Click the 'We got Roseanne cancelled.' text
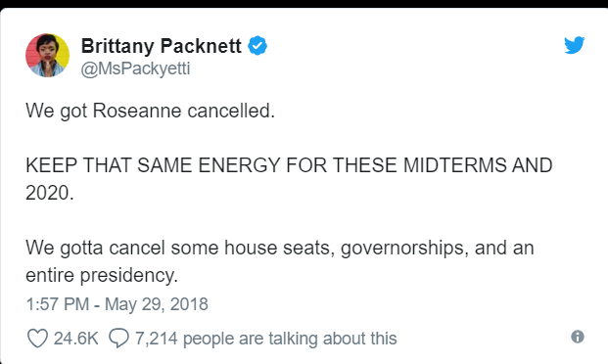The width and height of the screenshot is (608, 364). coord(150,111)
